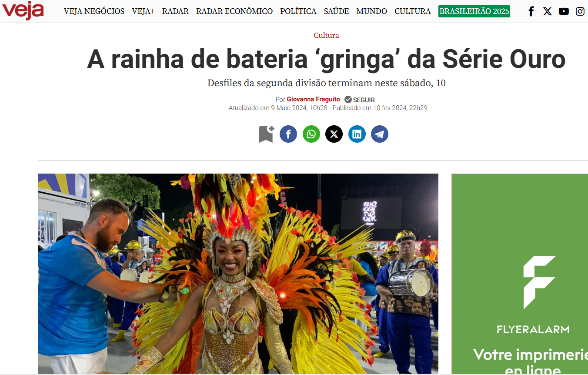Open author Giovanna Fraguito's page

tap(313, 99)
